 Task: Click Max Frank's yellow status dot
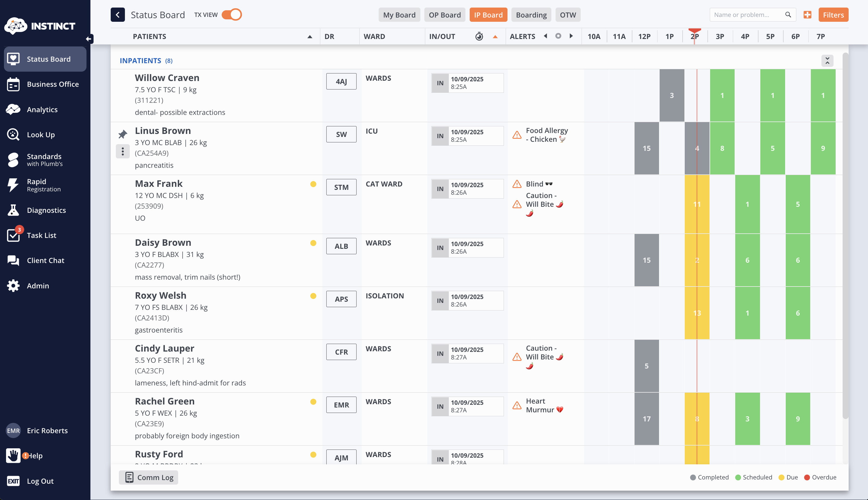313,184
